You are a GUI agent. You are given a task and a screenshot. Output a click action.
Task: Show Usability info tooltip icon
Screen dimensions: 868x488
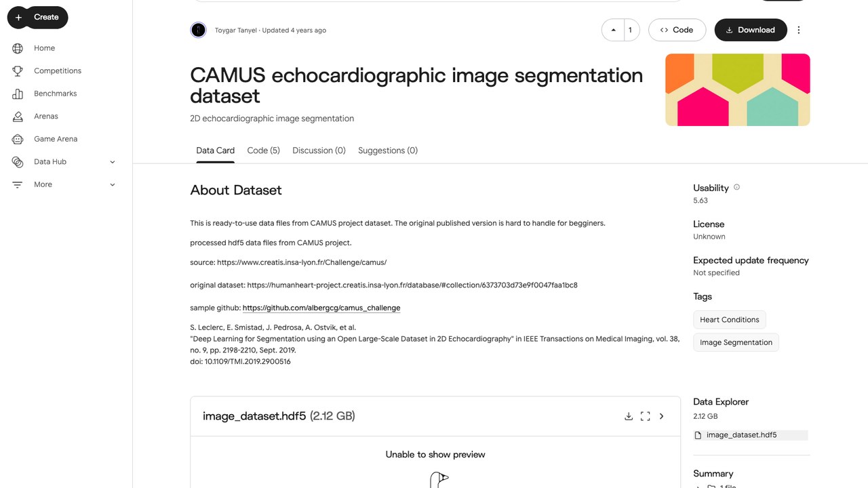click(x=736, y=187)
